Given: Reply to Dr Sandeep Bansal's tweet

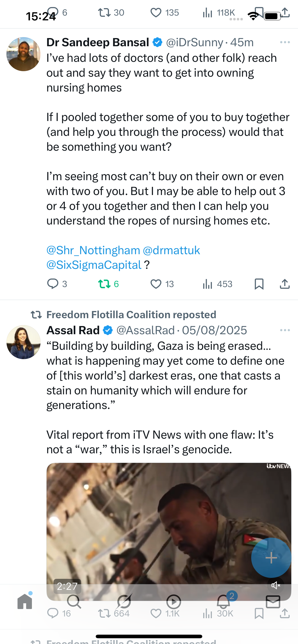Looking at the screenshot, I should (53, 284).
